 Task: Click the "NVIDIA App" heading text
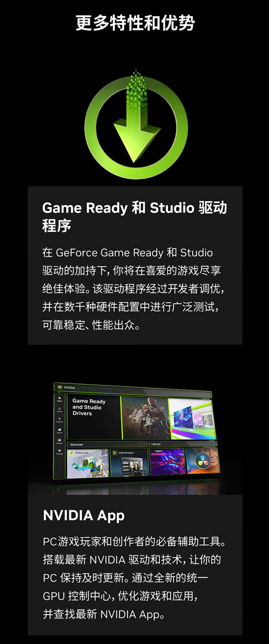[84, 516]
